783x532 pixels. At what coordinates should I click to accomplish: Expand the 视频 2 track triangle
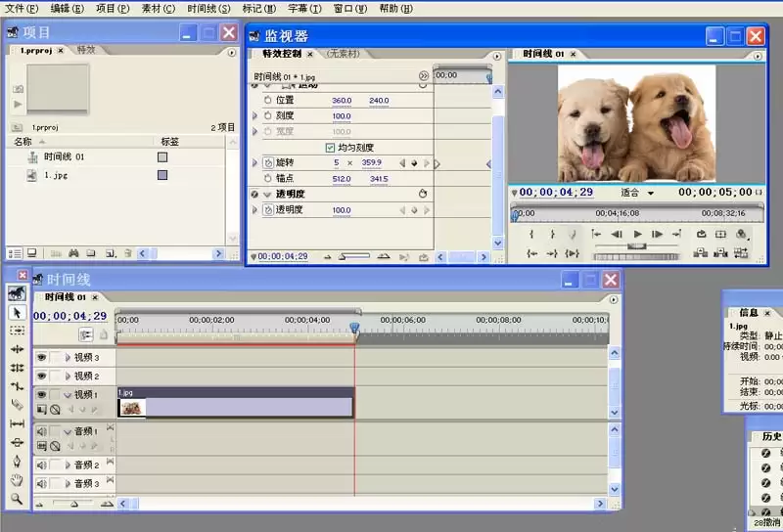tap(68, 376)
